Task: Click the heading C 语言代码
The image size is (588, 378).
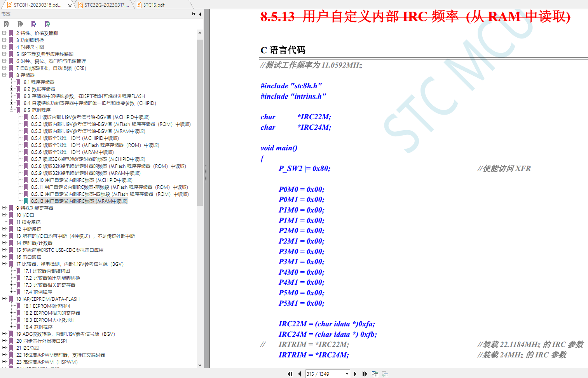Action: tap(283, 50)
